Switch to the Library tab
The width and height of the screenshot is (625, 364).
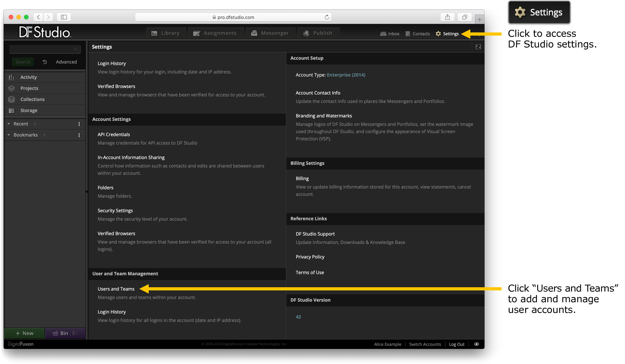(x=167, y=33)
